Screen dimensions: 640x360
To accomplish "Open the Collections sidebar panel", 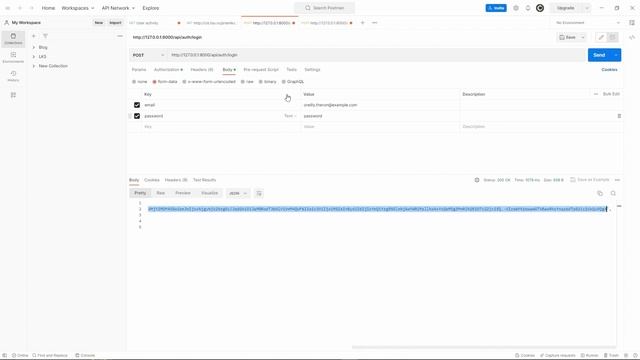I will (13, 39).
